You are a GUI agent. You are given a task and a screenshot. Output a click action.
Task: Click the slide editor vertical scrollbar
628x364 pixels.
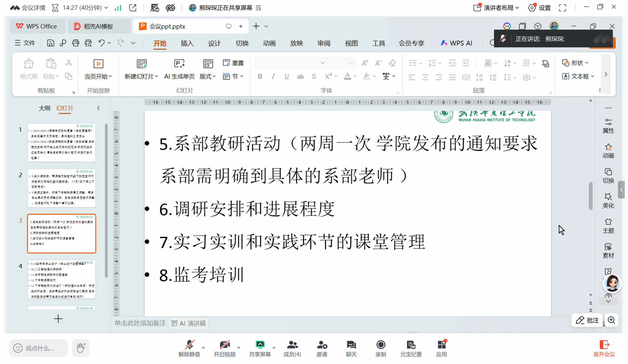(x=591, y=196)
